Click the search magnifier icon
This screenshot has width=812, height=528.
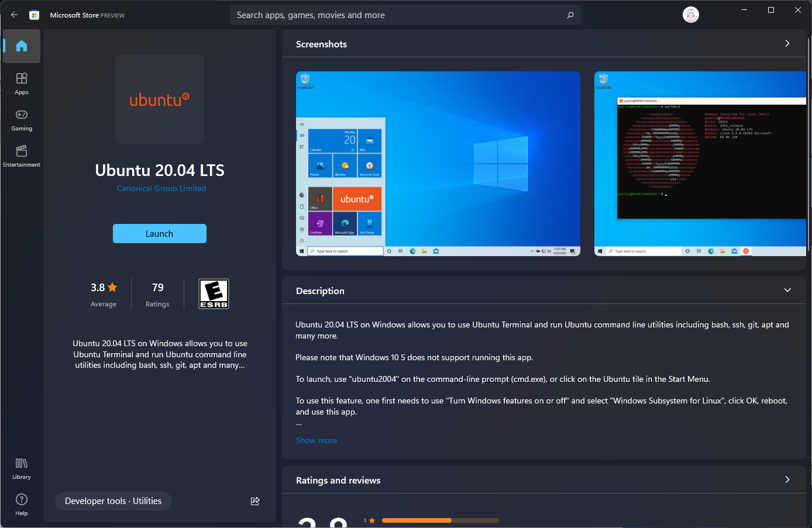pyautogui.click(x=570, y=15)
